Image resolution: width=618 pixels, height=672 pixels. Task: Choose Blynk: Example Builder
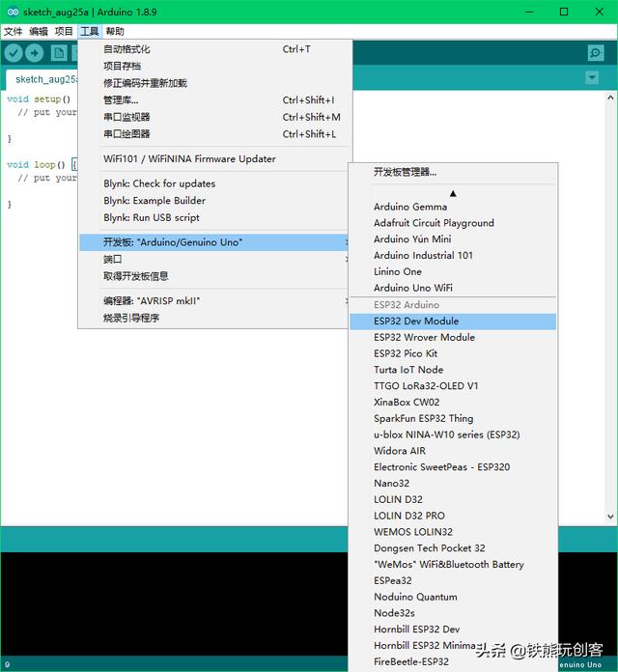[x=215, y=201]
